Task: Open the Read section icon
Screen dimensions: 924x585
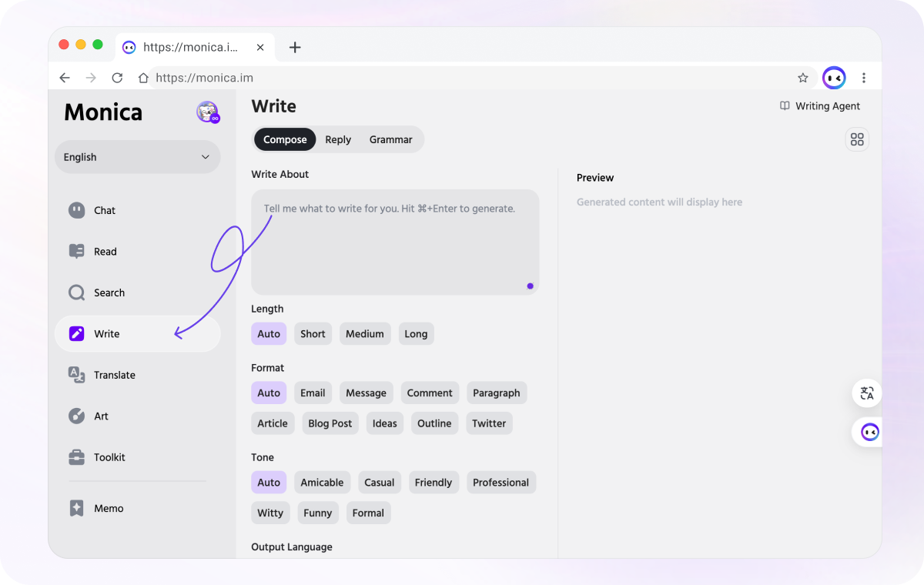Action: coord(77,252)
